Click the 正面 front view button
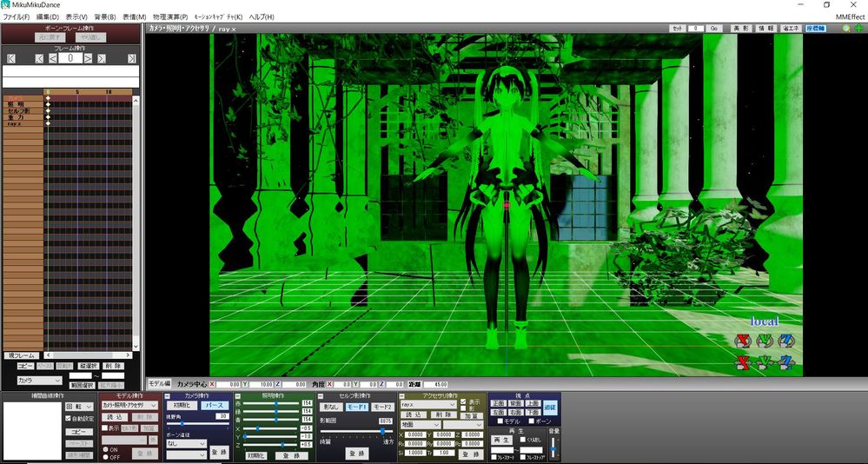Viewport: 868px width, 464px height. pos(498,404)
